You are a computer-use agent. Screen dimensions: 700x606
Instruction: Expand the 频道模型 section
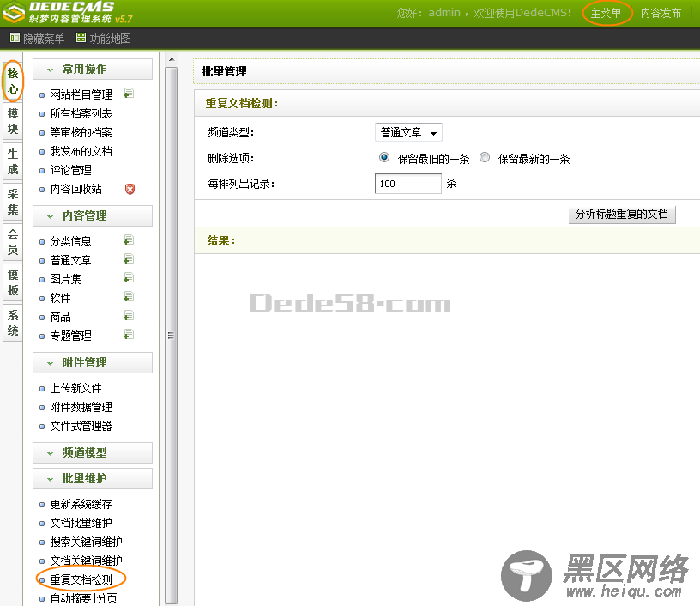[x=93, y=453]
